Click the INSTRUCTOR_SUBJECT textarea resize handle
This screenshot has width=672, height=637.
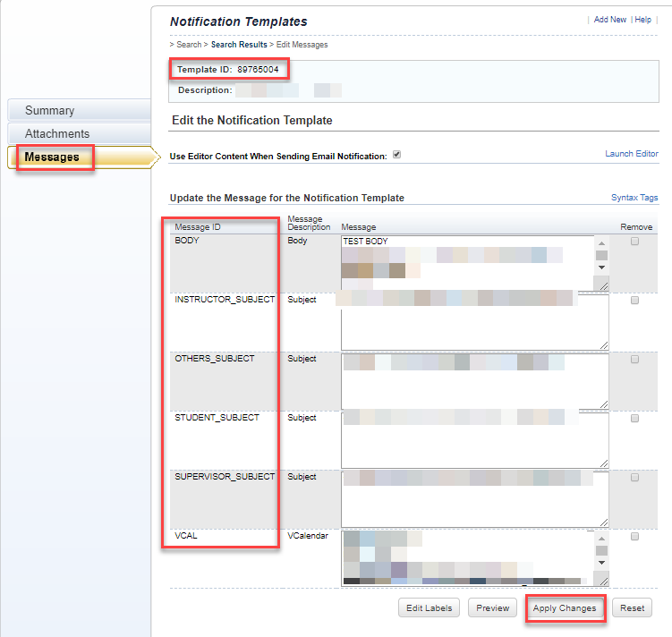click(603, 344)
